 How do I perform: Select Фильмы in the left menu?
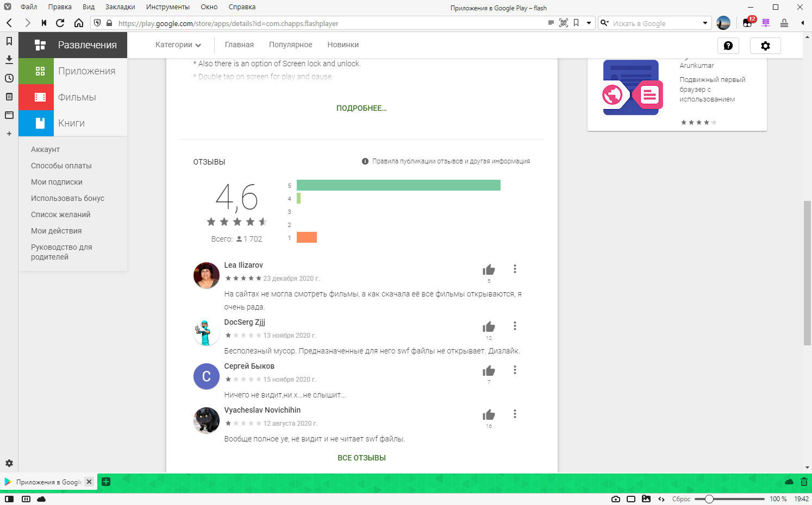pyautogui.click(x=73, y=97)
